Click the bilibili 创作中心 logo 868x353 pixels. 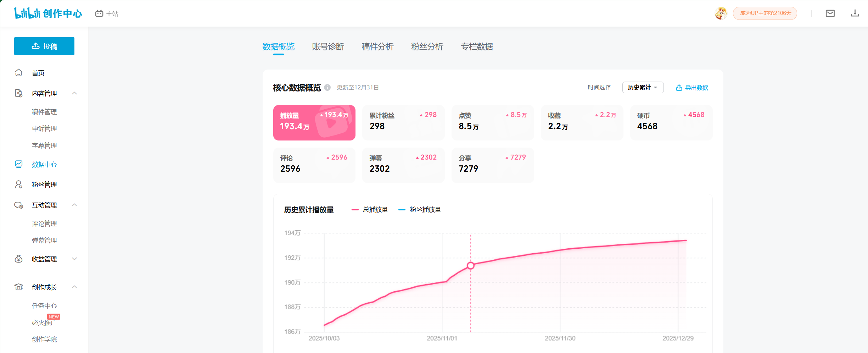click(48, 13)
